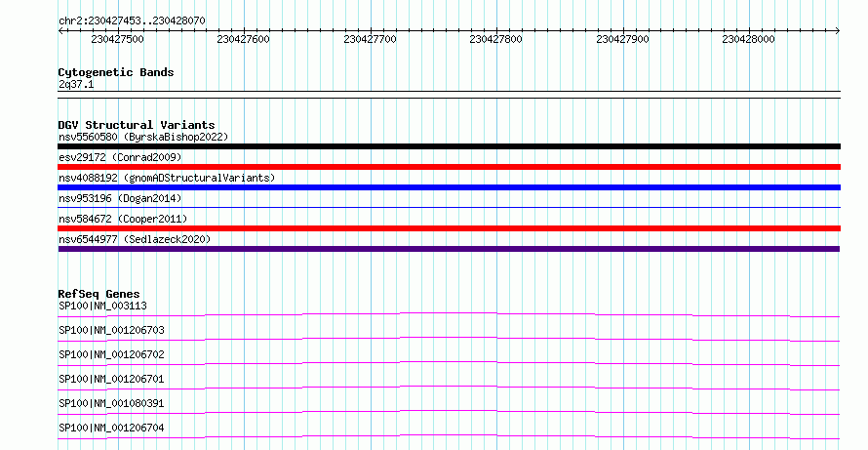The height and width of the screenshot is (450, 868).
Task: Click ruler position 230427700
Action: click(370, 39)
